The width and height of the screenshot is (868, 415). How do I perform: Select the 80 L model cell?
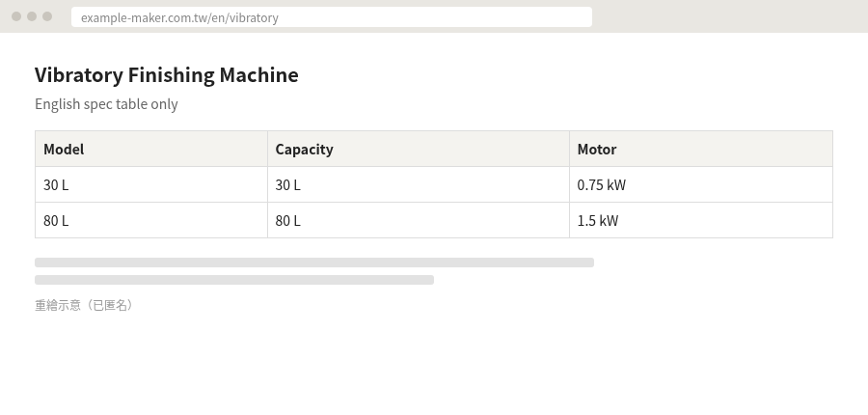pos(151,220)
